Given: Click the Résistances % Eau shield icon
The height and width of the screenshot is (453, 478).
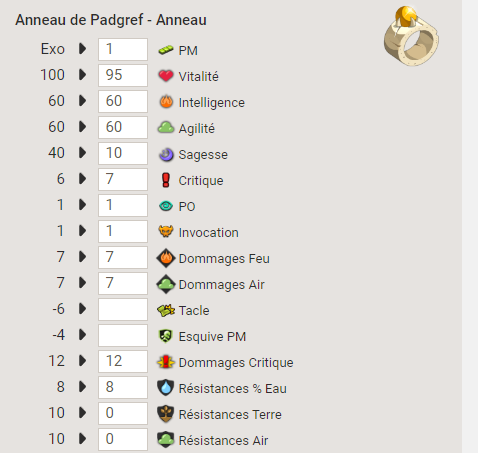Looking at the screenshot, I should coord(166,388).
